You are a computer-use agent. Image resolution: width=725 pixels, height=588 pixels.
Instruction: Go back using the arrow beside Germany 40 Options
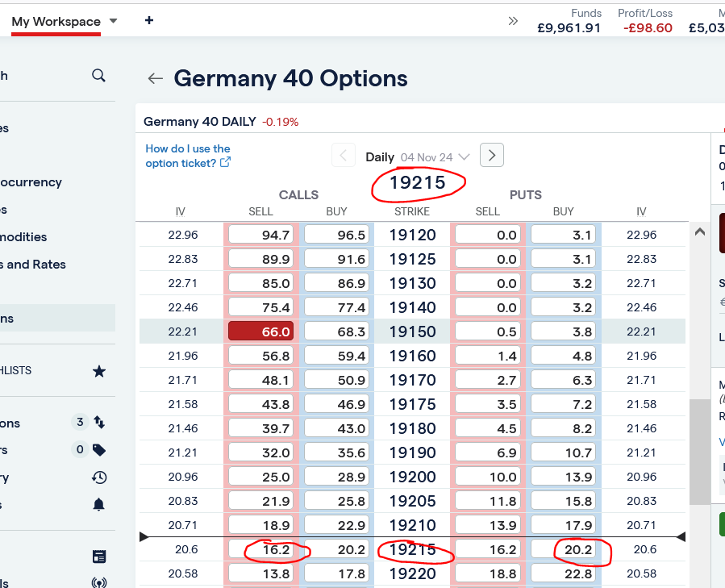156,78
